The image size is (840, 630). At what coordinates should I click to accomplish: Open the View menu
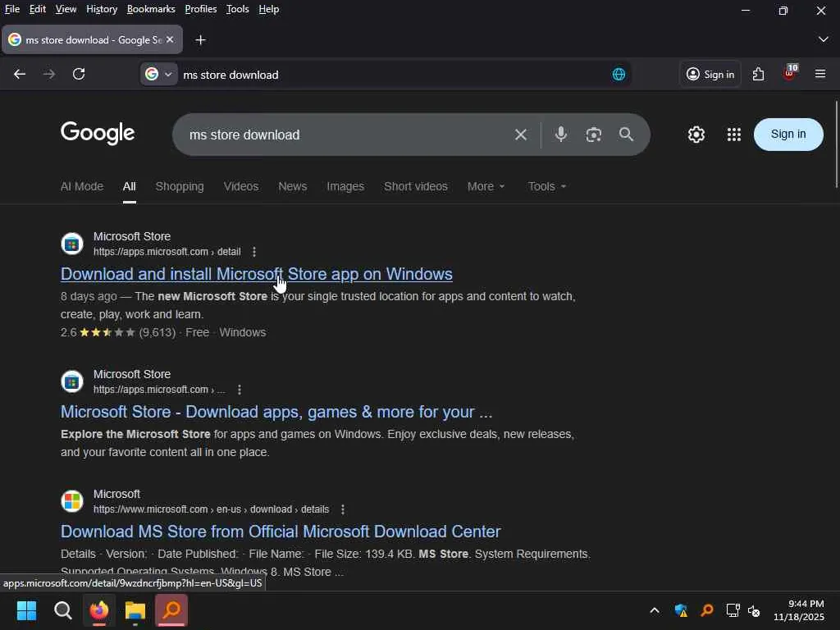[x=66, y=9]
